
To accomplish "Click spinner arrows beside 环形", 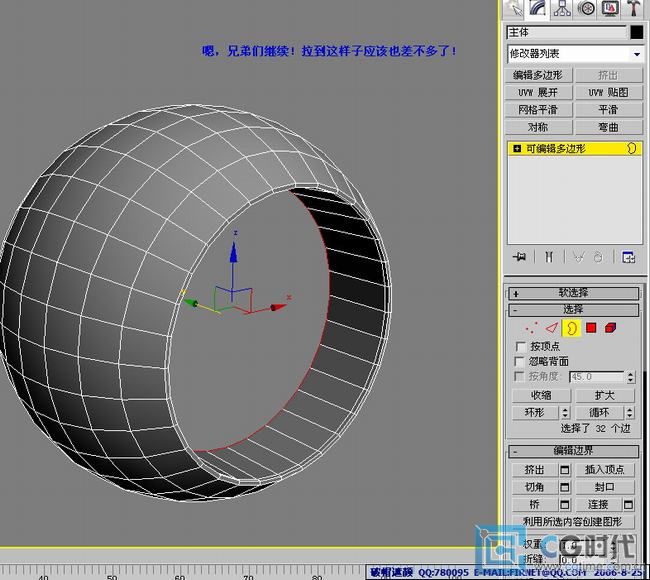I will pyautogui.click(x=565, y=413).
